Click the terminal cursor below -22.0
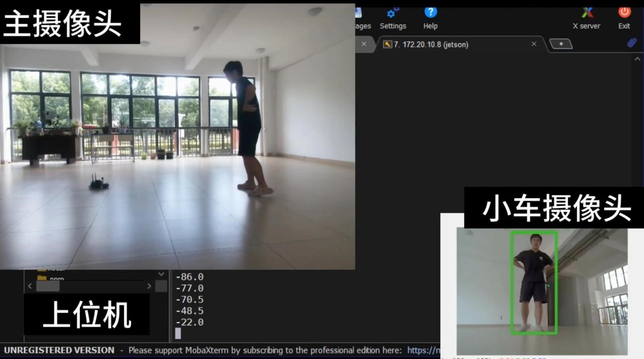Image resolution: width=644 pixels, height=359 pixels. pos(178,334)
